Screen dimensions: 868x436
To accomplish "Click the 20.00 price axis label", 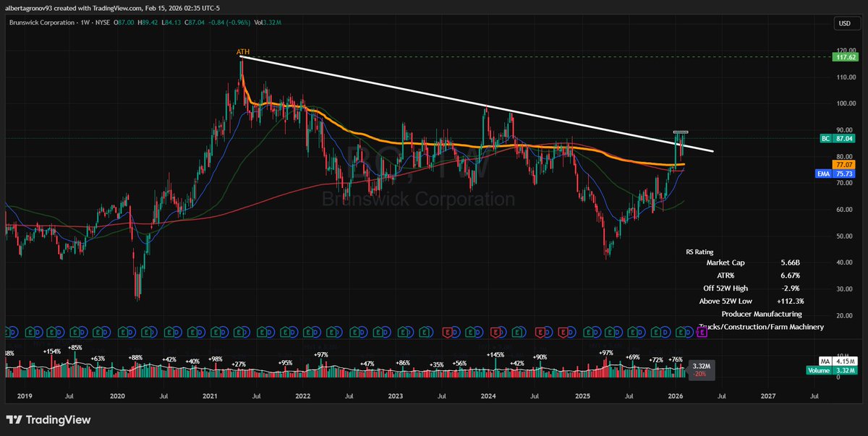I will tap(843, 316).
